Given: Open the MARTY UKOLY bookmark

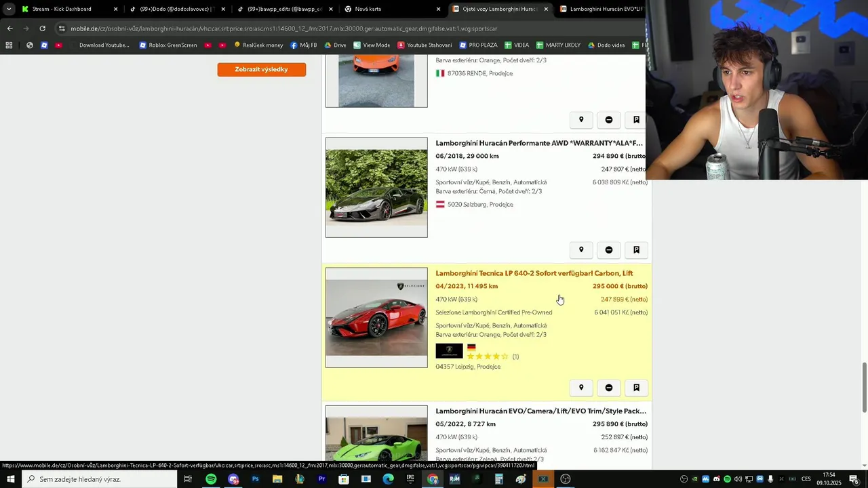Looking at the screenshot, I should pyautogui.click(x=558, y=45).
